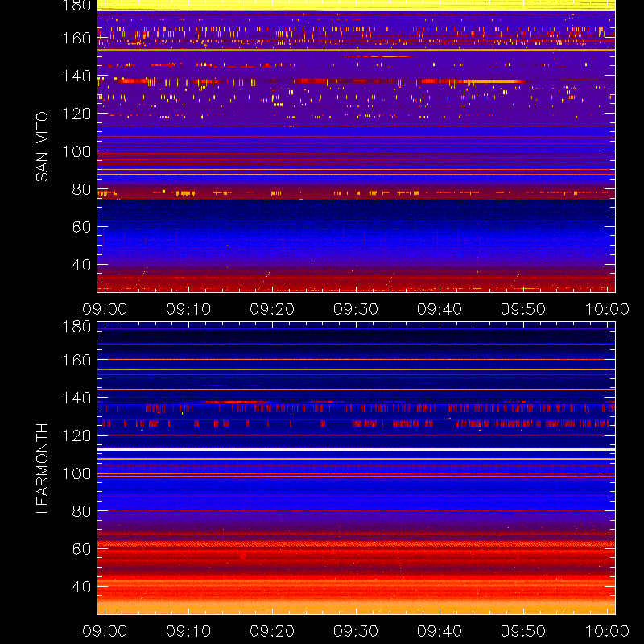Click 10:00 time label under Learmonth plot
This screenshot has height=644, width=644.
click(607, 631)
